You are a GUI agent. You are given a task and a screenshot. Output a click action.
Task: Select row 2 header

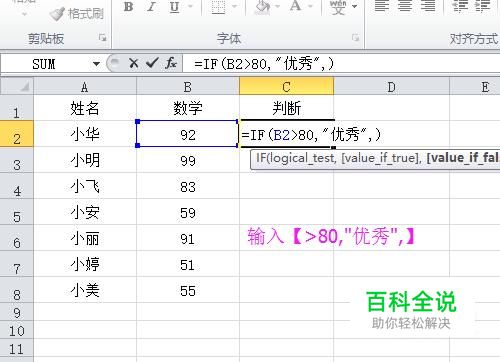coord(17,134)
